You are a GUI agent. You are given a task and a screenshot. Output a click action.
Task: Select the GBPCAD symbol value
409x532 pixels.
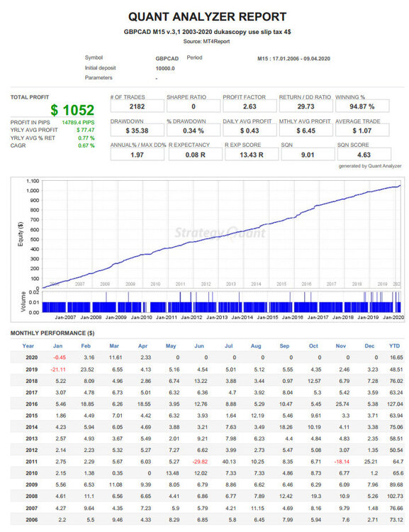point(167,58)
